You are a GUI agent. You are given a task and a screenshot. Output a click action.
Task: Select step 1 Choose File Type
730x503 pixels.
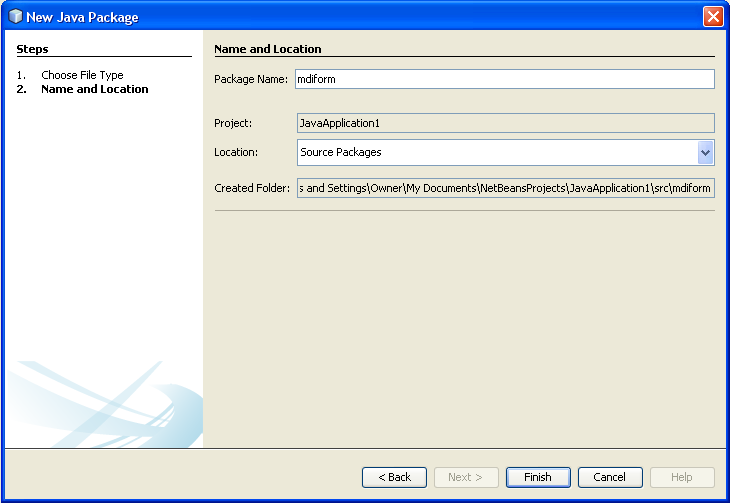[x=82, y=75]
